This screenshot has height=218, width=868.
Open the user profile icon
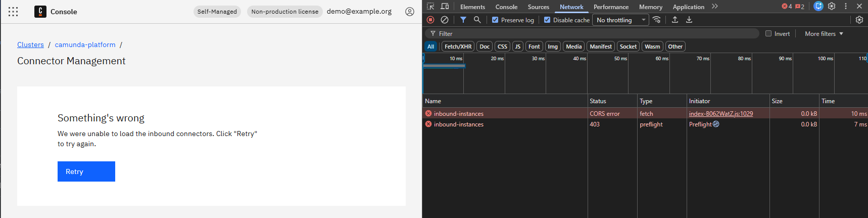[410, 12]
